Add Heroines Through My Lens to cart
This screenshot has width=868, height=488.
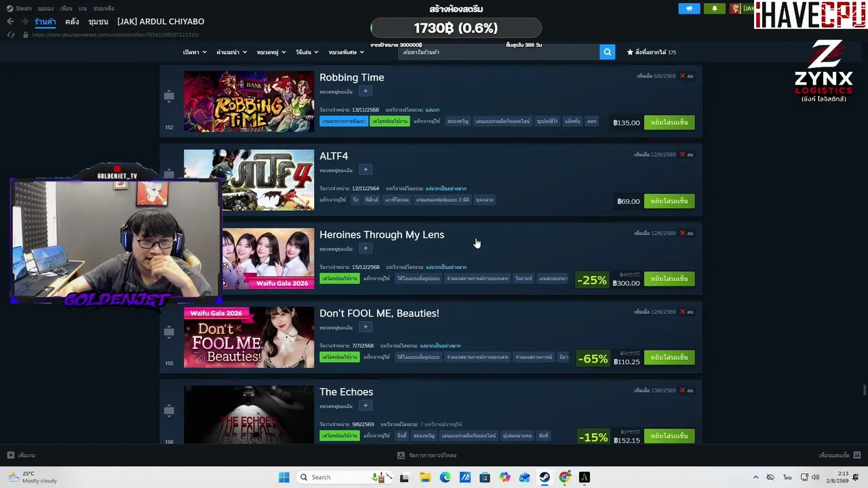pyautogui.click(x=669, y=279)
